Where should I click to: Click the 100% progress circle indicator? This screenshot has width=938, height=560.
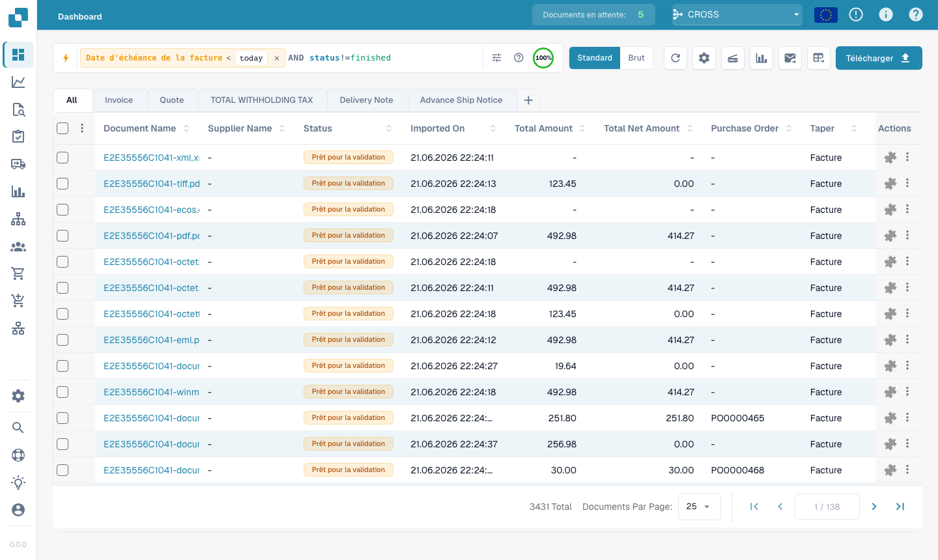tap(543, 58)
